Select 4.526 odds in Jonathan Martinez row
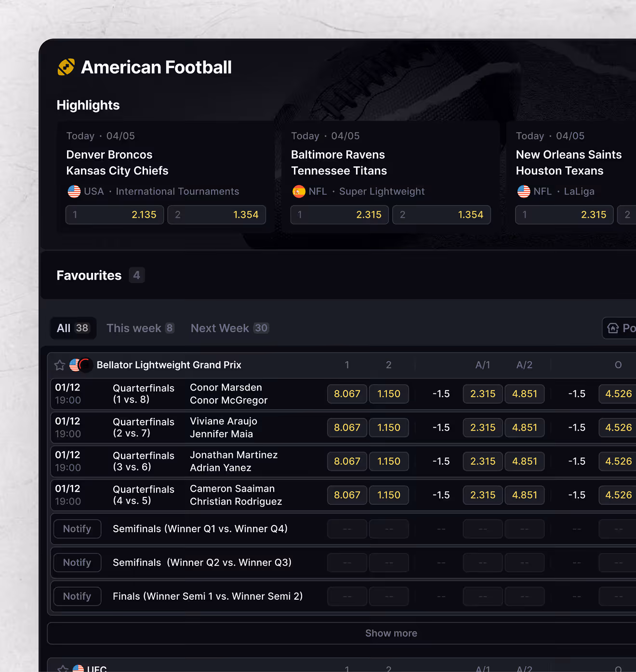The width and height of the screenshot is (636, 672). coord(618,461)
